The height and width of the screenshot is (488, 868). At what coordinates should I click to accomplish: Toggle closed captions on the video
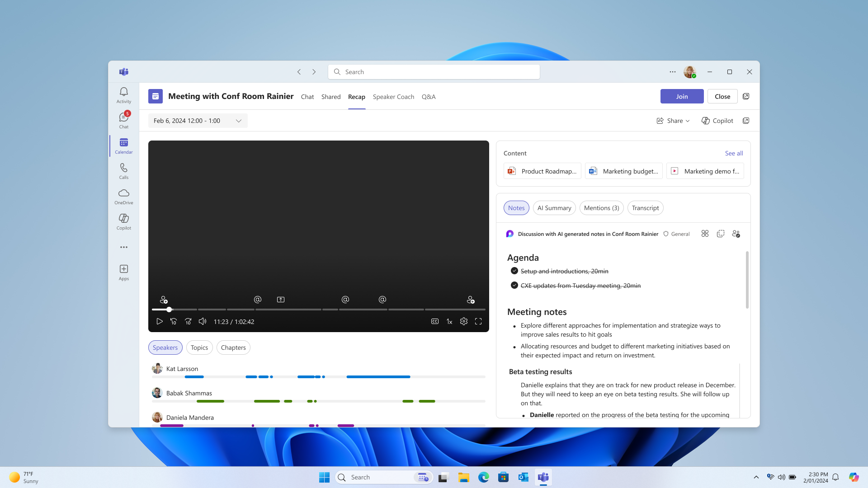pos(434,321)
